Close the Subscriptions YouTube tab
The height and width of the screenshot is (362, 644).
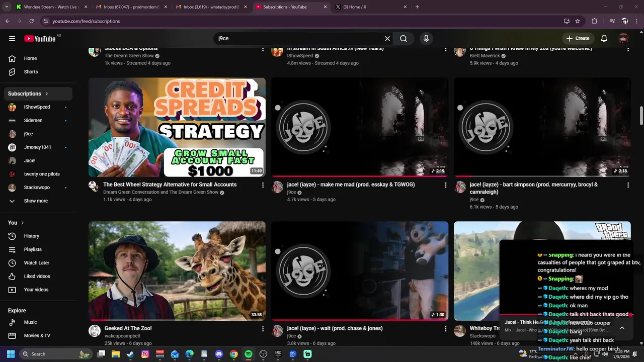point(325,7)
